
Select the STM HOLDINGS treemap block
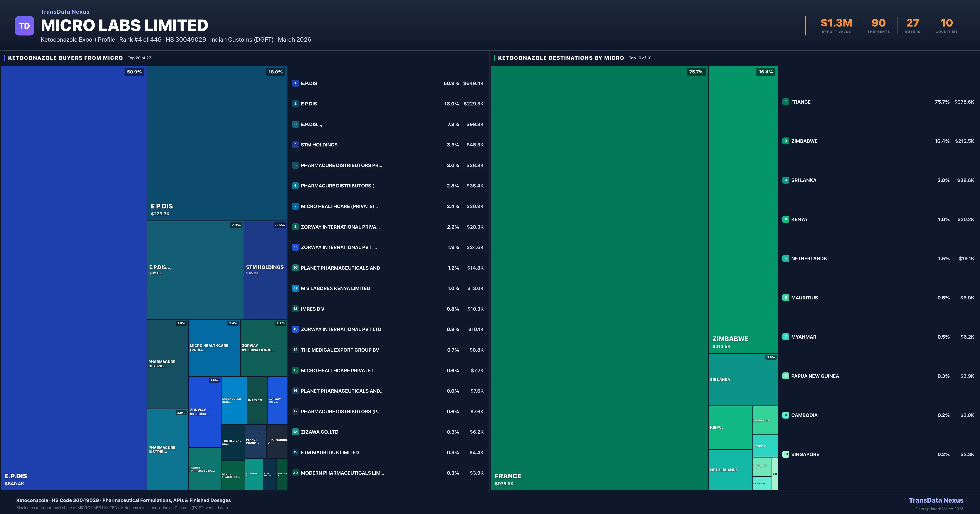tap(265, 270)
